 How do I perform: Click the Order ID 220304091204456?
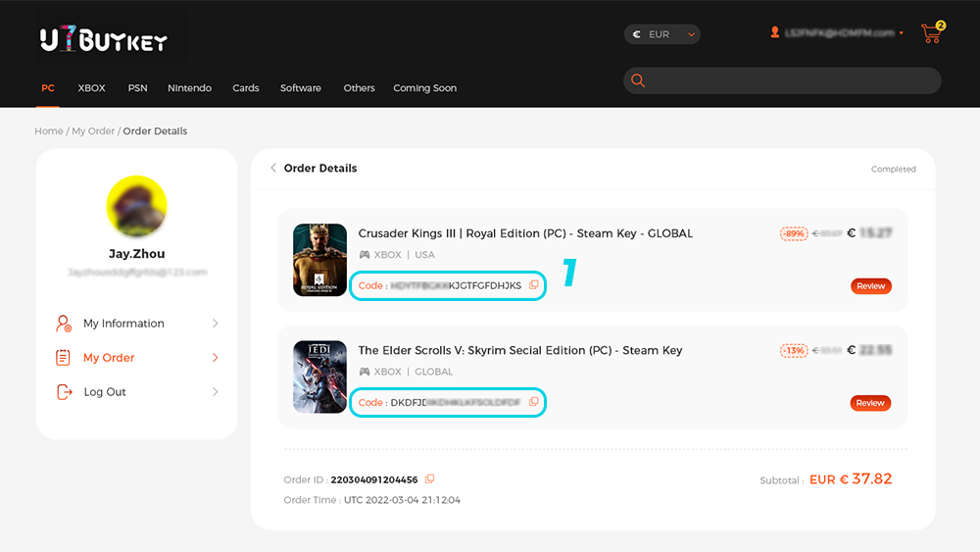[373, 479]
